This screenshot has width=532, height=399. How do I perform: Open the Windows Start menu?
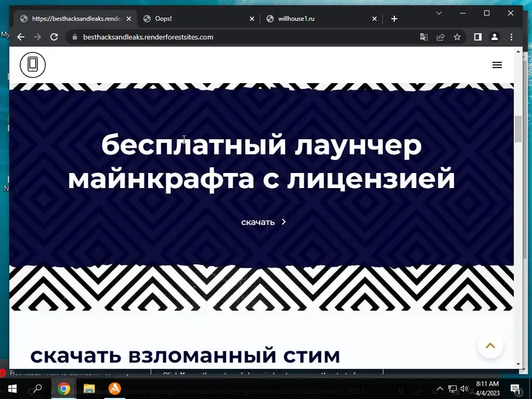pyautogui.click(x=12, y=389)
